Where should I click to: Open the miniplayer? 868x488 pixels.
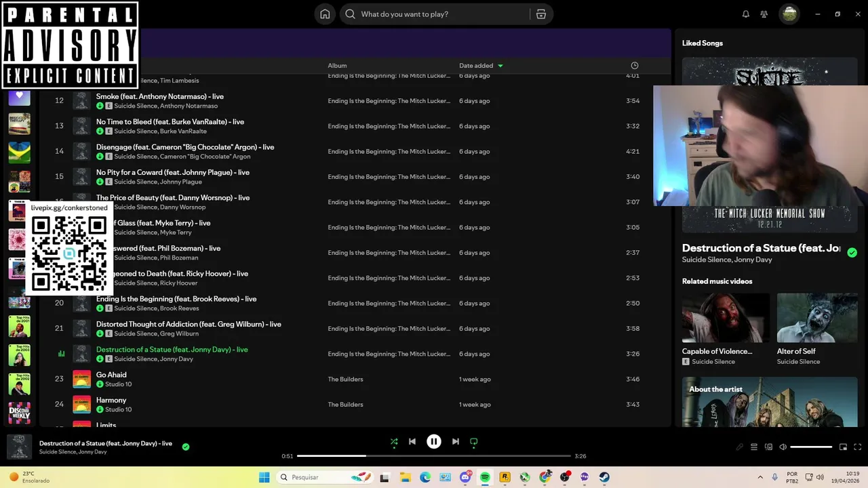click(x=843, y=447)
